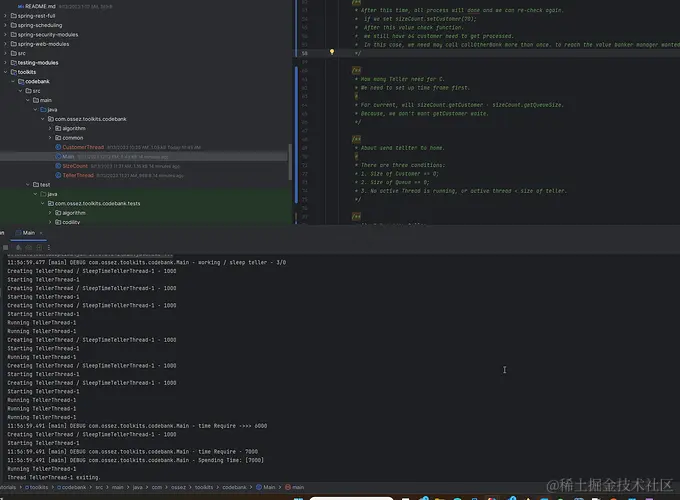
Task: Click the first toolkits breadcrumb with module icon
Action: 36,487
